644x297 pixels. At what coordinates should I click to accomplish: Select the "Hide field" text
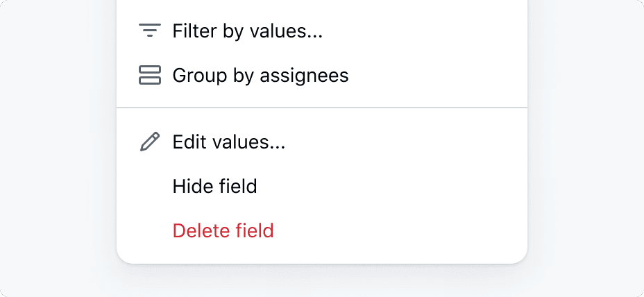pos(214,186)
